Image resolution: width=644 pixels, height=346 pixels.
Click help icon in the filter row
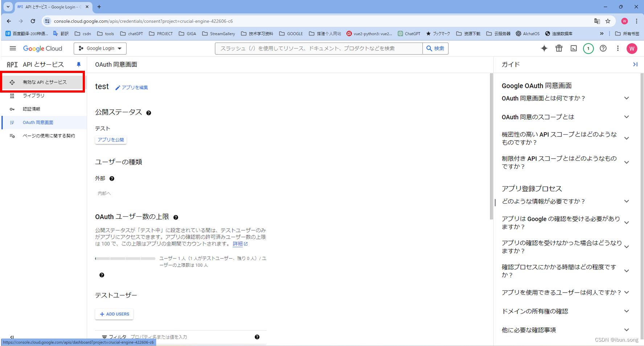tap(257, 337)
